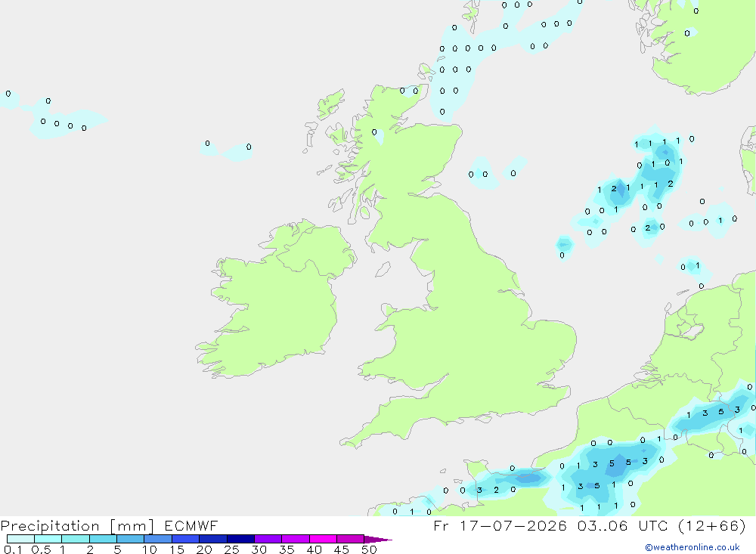Click the "03..06 UTC" time text
Image resolution: width=756 pixels, height=554 pixels.
pos(624,526)
